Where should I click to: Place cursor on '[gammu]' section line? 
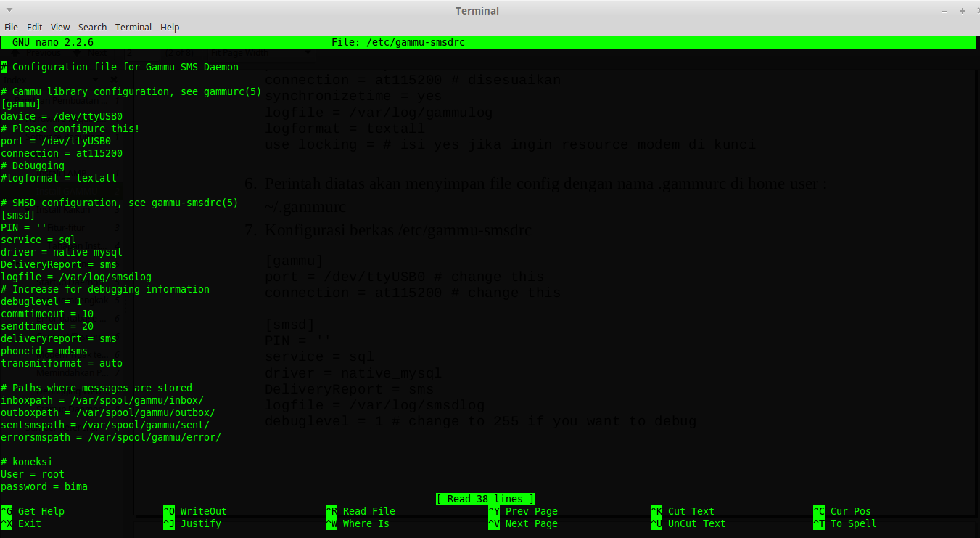pos(21,104)
